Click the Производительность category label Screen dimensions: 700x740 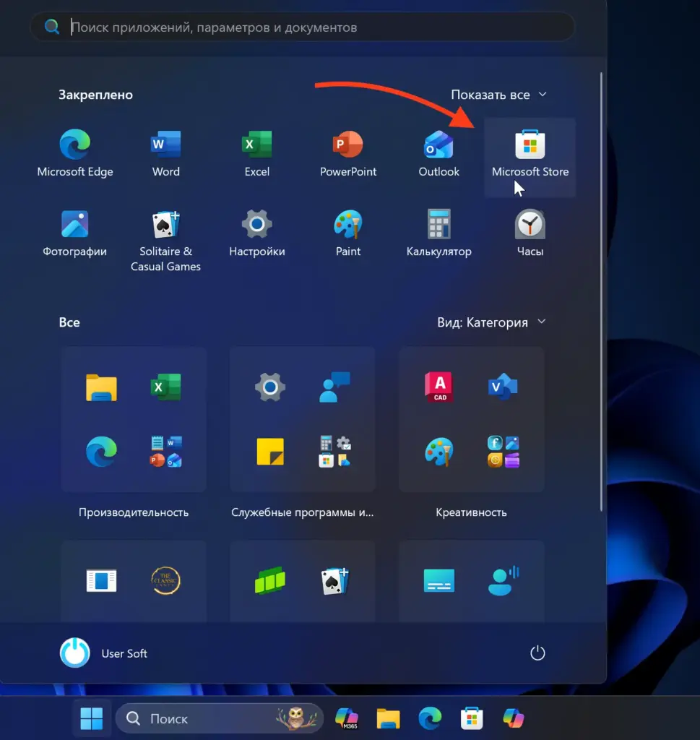coord(134,512)
